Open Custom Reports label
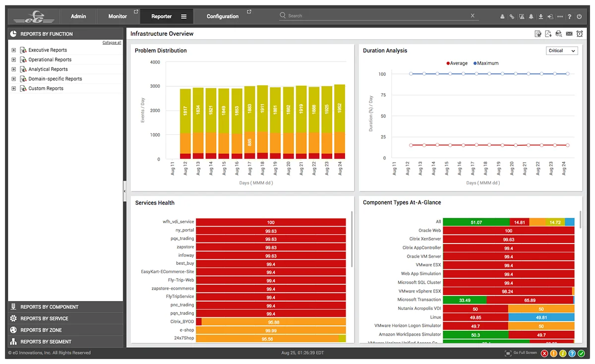 [x=46, y=88]
